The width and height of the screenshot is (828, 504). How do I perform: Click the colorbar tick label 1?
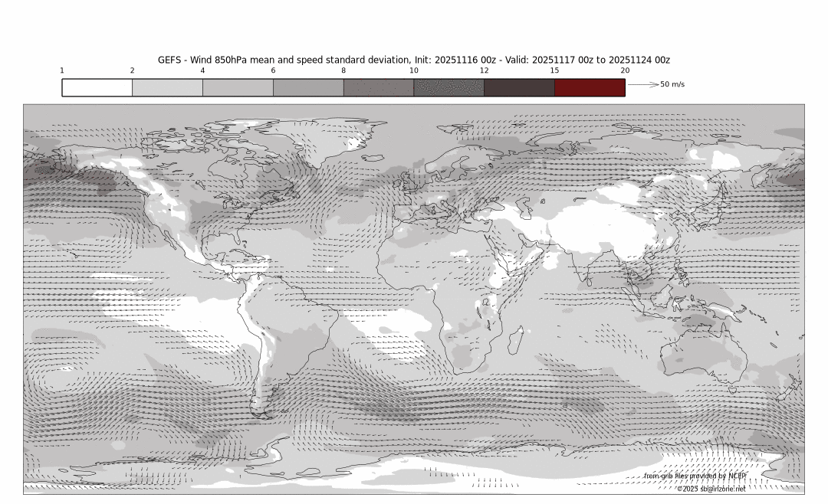click(62, 70)
